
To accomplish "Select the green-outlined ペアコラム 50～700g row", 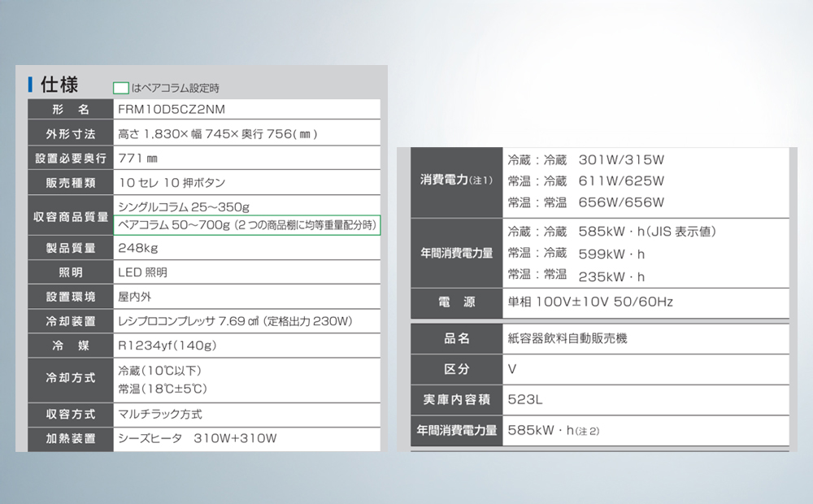I will [247, 225].
